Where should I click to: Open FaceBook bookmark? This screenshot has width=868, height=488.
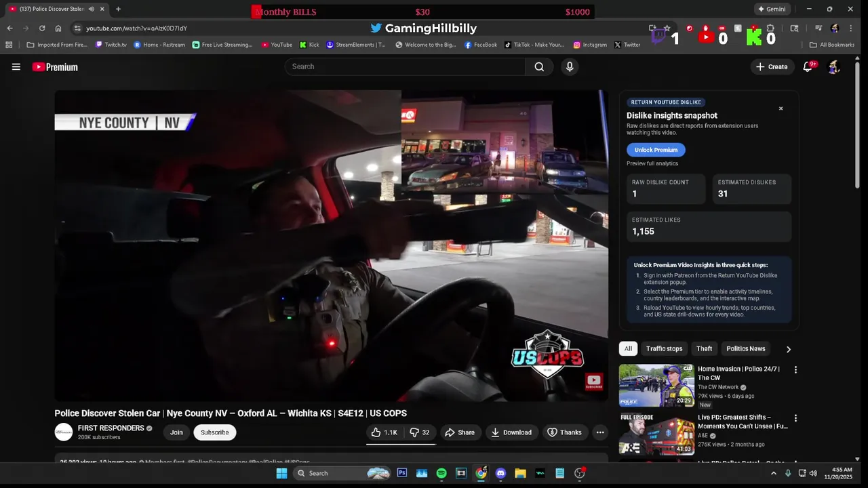pyautogui.click(x=481, y=45)
